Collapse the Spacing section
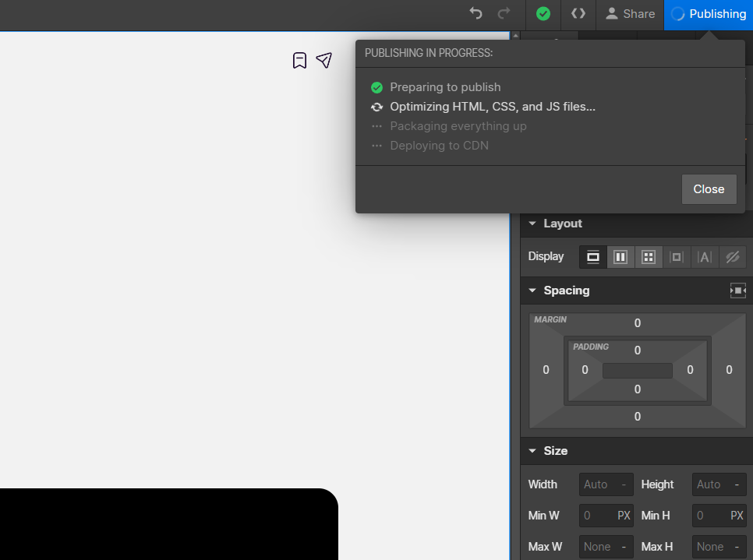 (x=532, y=291)
